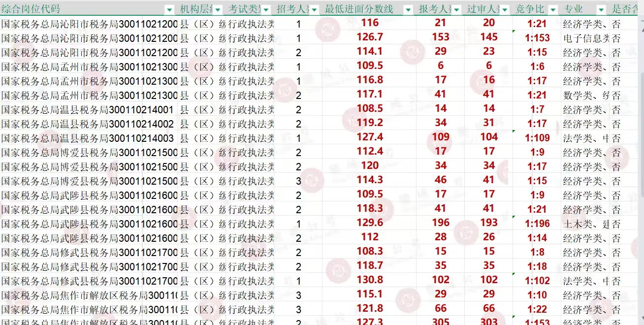Open the 招考人数 column filter dropdown
This screenshot has height=325, width=644.
coord(313,9)
